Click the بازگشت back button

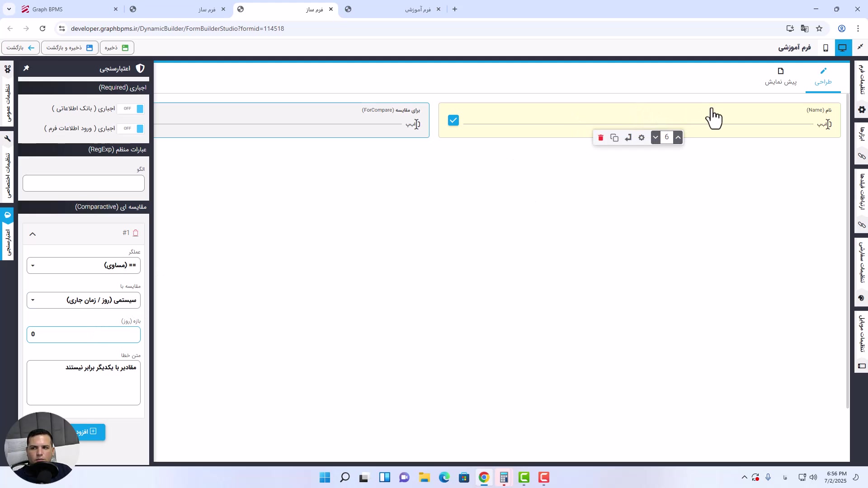[x=20, y=47]
